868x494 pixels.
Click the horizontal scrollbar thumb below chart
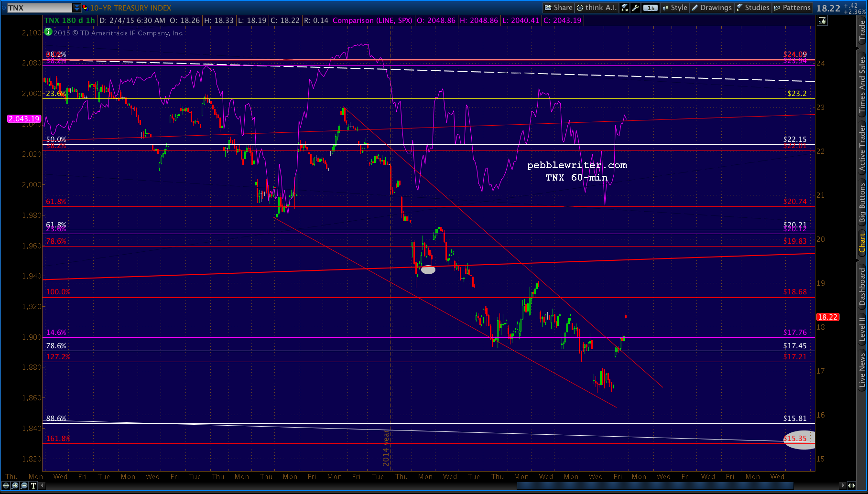[x=655, y=486]
